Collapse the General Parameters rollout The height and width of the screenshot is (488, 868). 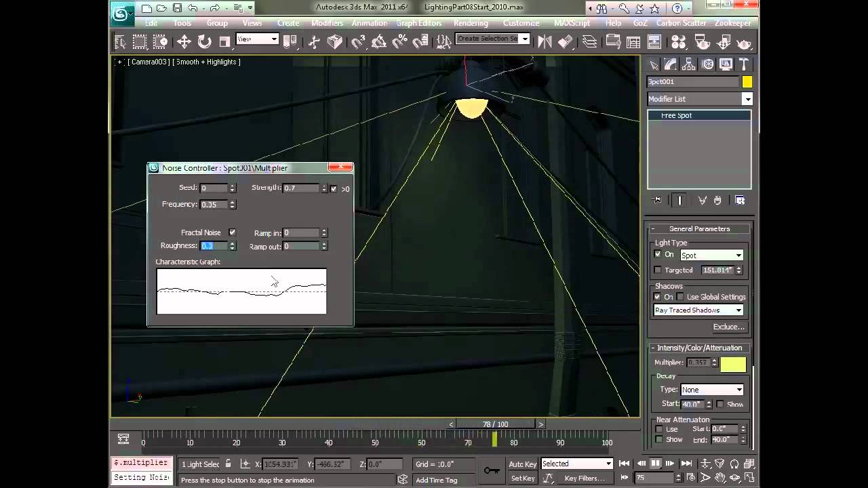(x=699, y=228)
